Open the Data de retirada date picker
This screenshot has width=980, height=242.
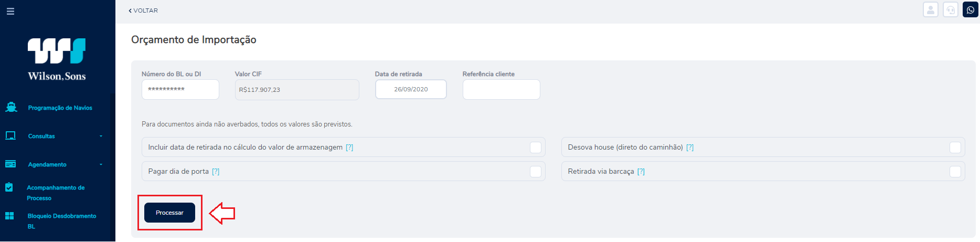coord(411,89)
